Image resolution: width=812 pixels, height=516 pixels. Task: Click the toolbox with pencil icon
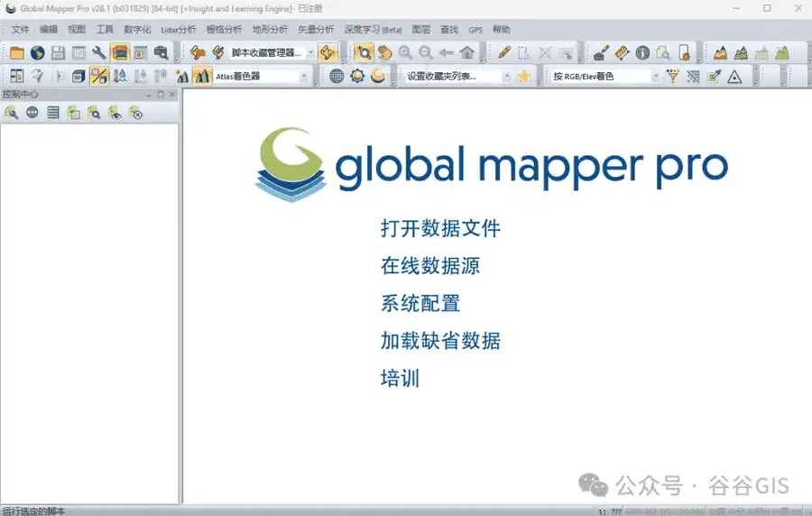pyautogui.click(x=601, y=52)
